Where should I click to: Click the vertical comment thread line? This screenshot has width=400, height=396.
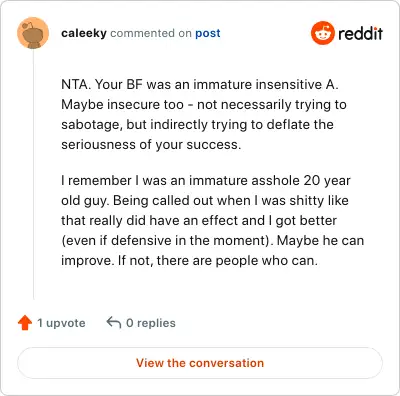pyautogui.click(x=33, y=174)
